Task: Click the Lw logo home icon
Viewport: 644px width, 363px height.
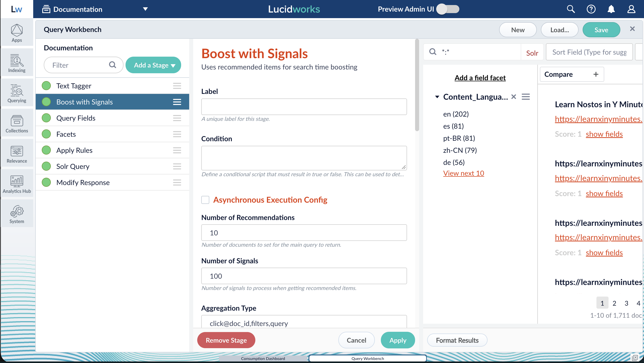Action: tap(17, 9)
